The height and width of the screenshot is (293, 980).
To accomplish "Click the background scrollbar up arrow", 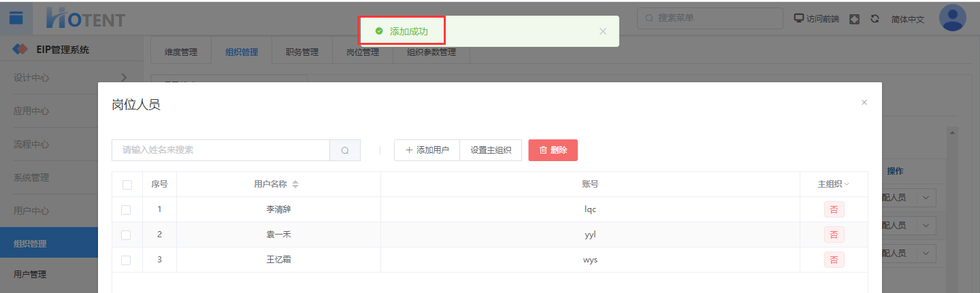I will (x=953, y=133).
